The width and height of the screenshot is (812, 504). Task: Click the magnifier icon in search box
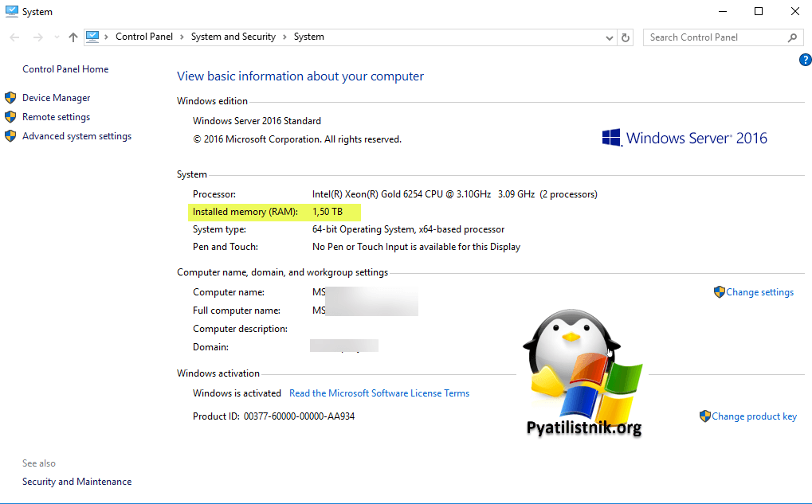coord(792,37)
